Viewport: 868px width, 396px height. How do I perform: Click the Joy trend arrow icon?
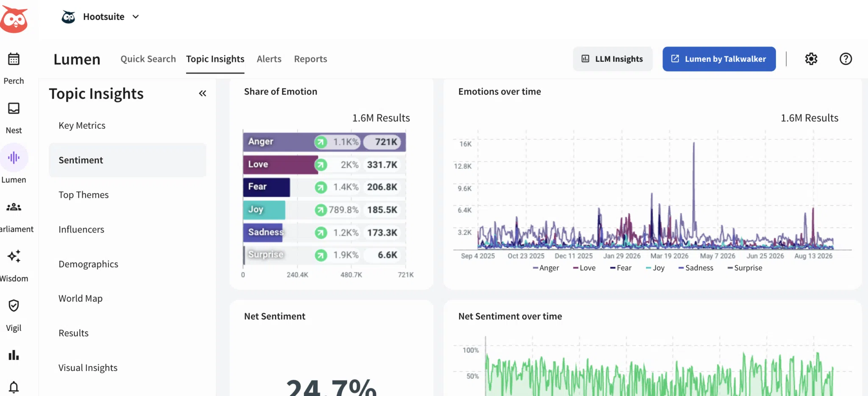click(321, 210)
